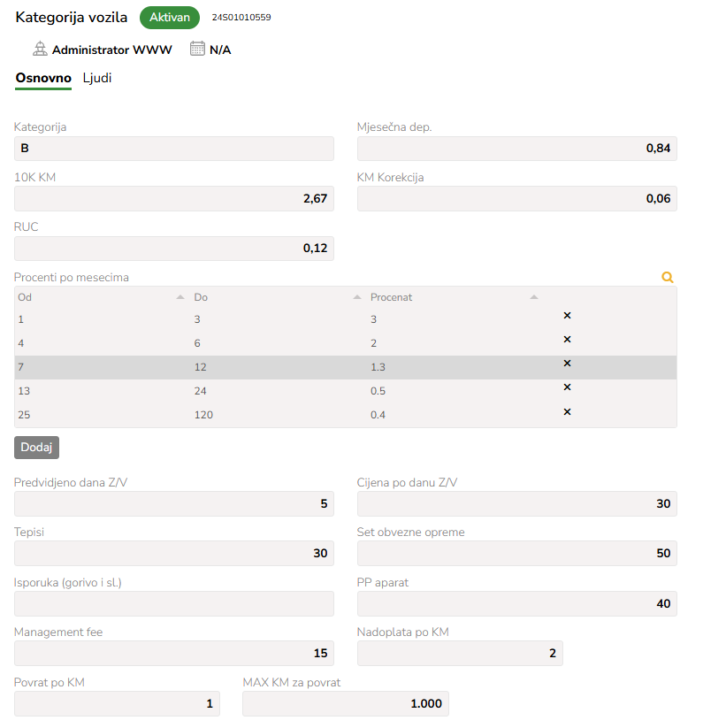Remove the row with range 4 to 6

[567, 340]
